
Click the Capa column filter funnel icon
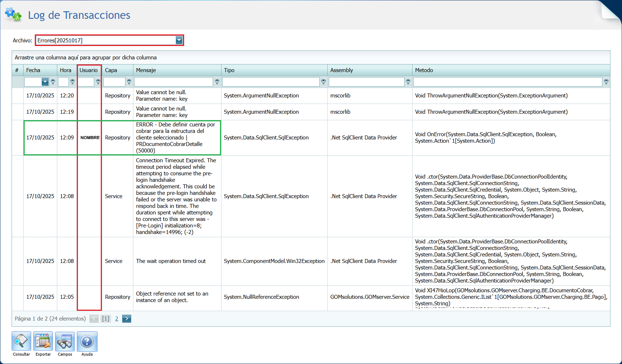pyautogui.click(x=129, y=82)
